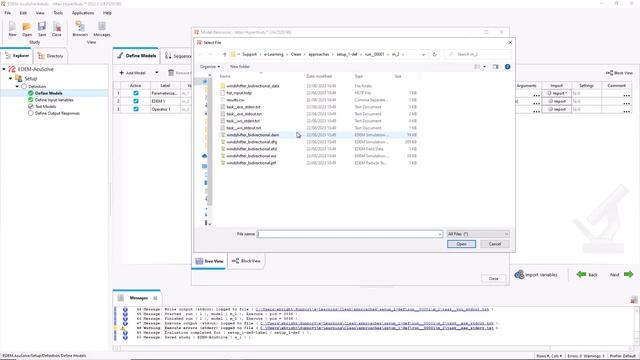Viewport: 640px width, 360px height.
Task: Switch to the Sequence tab
Action: pyautogui.click(x=178, y=56)
